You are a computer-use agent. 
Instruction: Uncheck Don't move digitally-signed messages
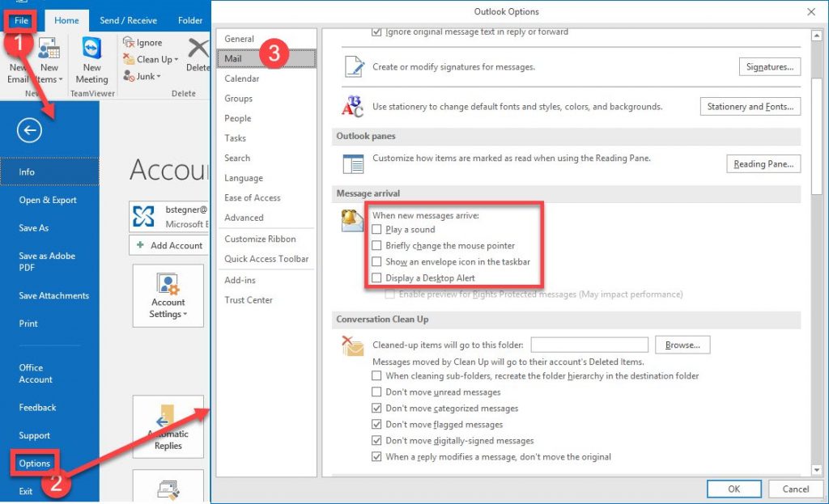click(376, 441)
